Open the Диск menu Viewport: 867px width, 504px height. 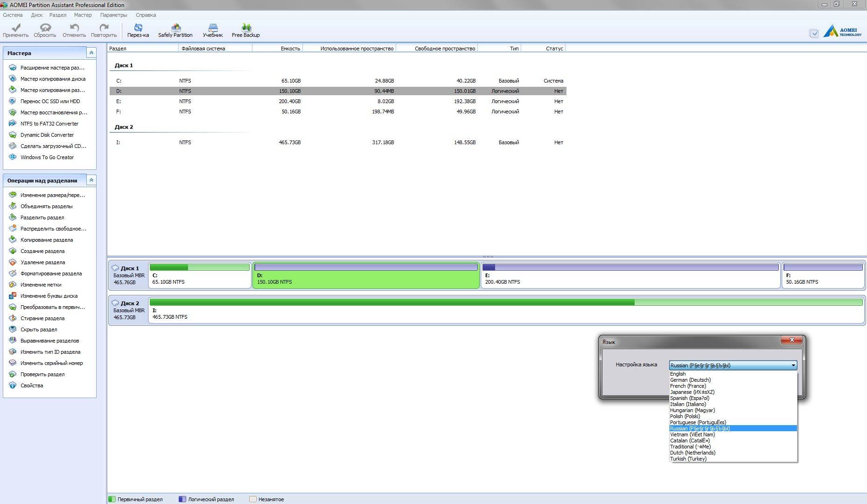(37, 15)
